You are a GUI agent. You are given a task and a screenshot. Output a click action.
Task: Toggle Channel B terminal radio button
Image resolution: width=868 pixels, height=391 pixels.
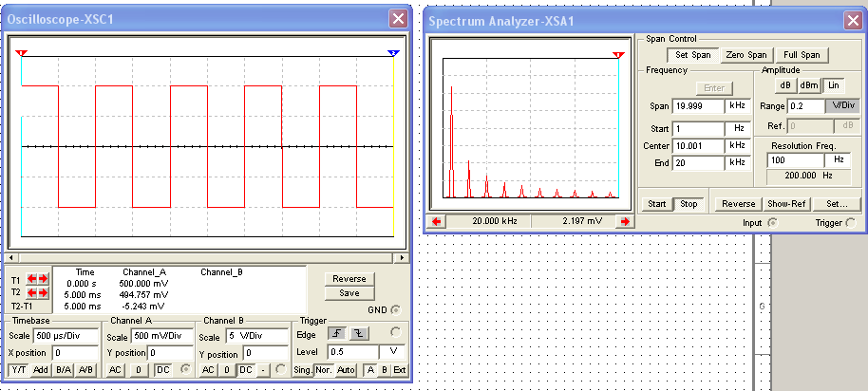pyautogui.click(x=281, y=369)
